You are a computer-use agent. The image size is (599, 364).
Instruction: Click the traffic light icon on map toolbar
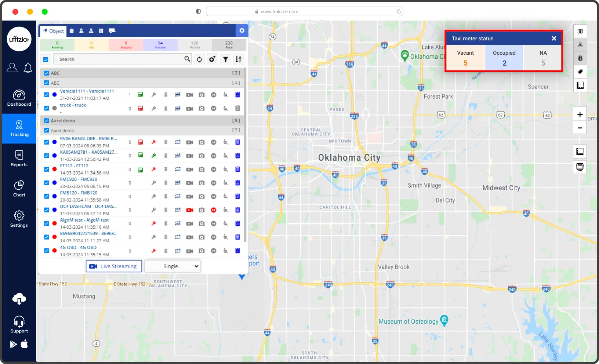pyautogui.click(x=580, y=58)
